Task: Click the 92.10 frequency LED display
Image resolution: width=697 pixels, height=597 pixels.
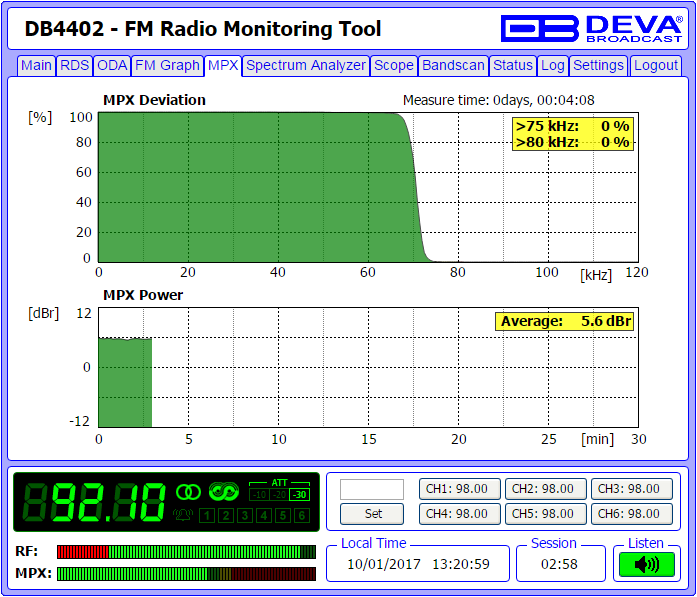Action: [94, 502]
